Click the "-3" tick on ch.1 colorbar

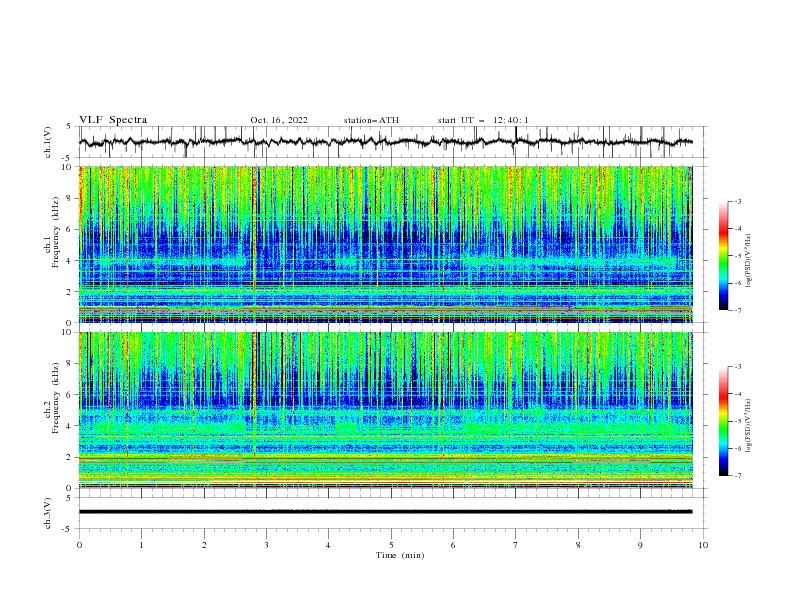pos(738,201)
